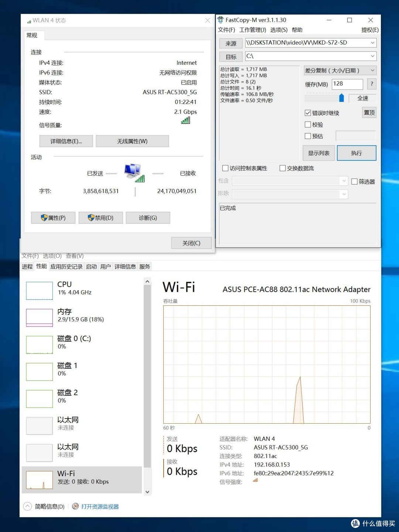
Task: Click the Source (来源) button in FastCopy
Action: [231, 43]
